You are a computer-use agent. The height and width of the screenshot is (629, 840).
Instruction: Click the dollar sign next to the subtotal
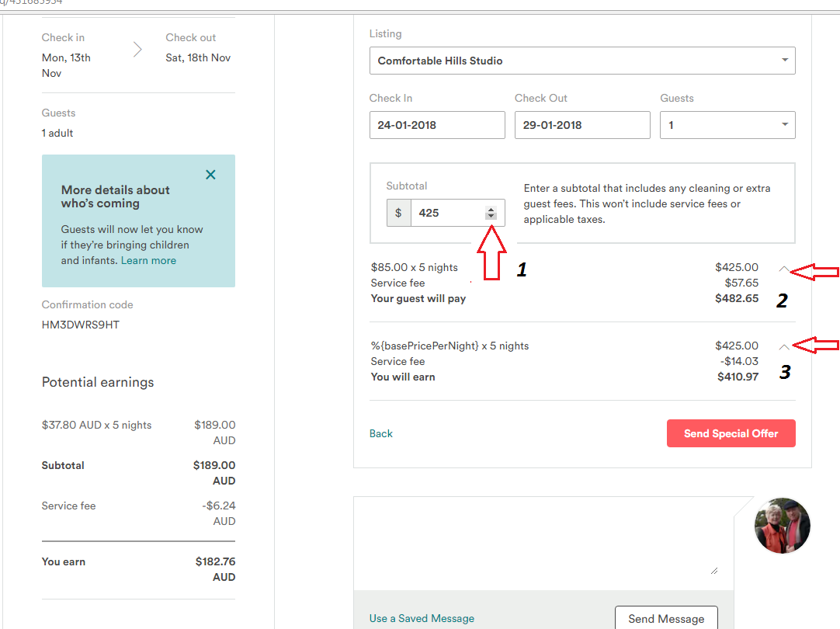398,212
